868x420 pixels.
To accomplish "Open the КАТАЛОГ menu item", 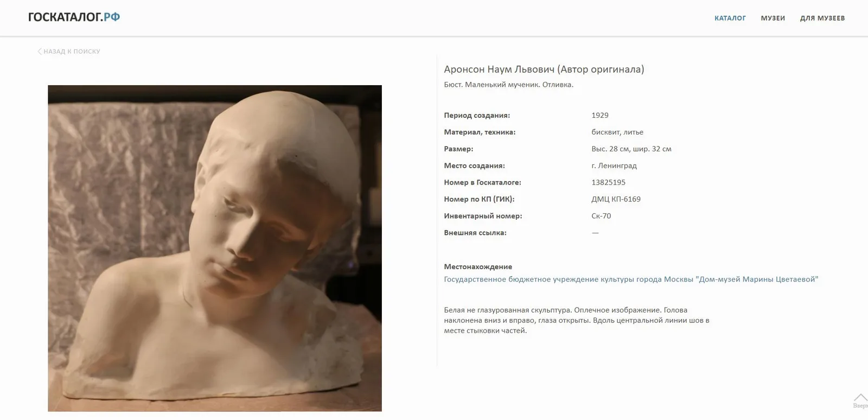I will pyautogui.click(x=730, y=18).
